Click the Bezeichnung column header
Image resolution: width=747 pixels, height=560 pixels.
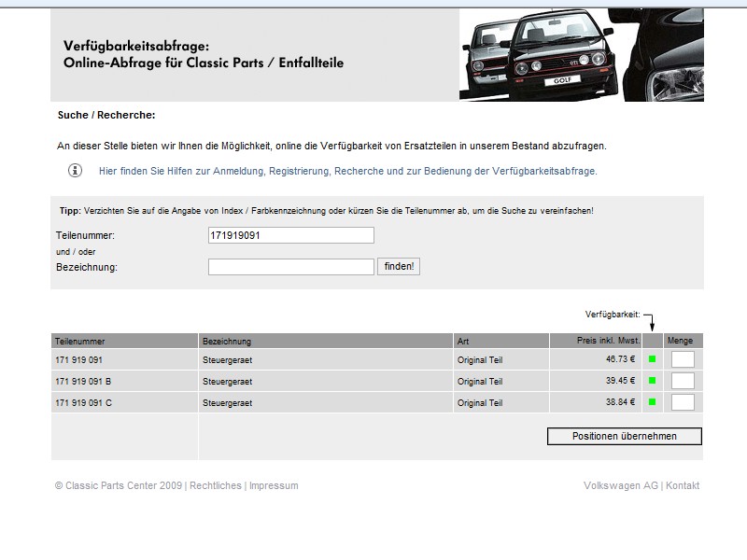pos(227,341)
